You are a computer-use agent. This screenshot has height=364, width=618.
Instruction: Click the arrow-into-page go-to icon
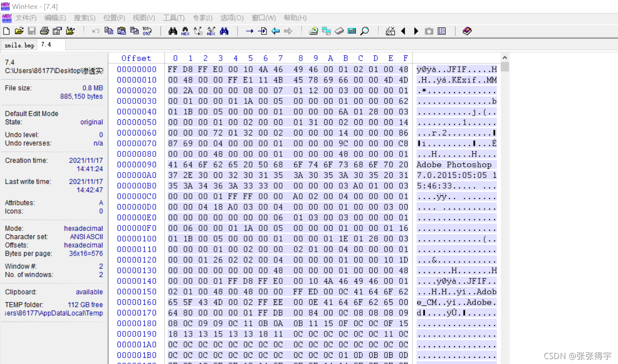[262, 31]
